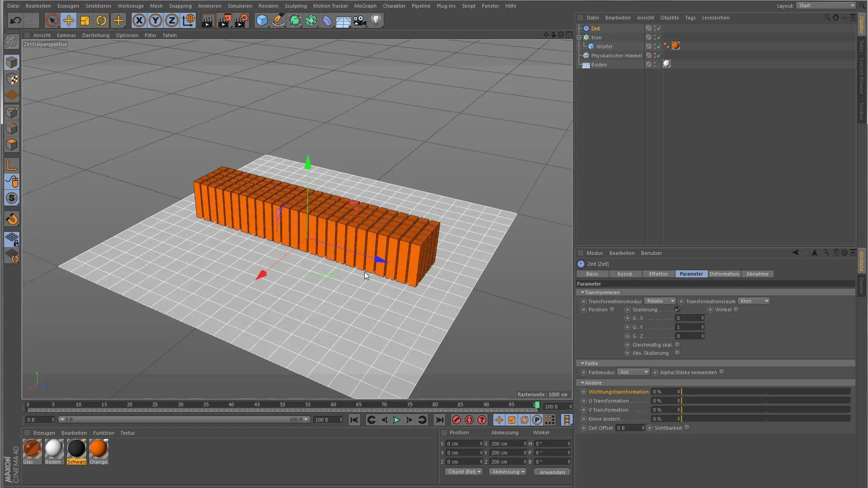This screenshot has width=868, height=488.
Task: Switch to the Deformation tab
Action: 724,274
